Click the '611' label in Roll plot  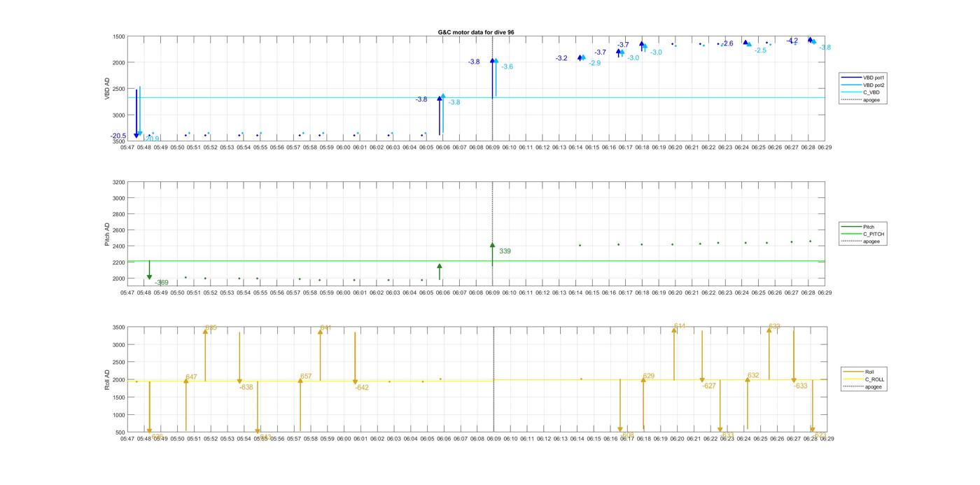tap(680, 326)
